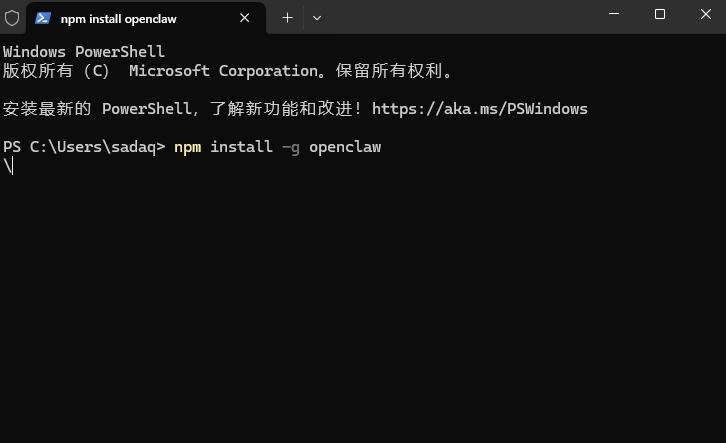Click the PS C:\Users\sadaq> prompt
The width and height of the screenshot is (726, 443).
click(84, 147)
